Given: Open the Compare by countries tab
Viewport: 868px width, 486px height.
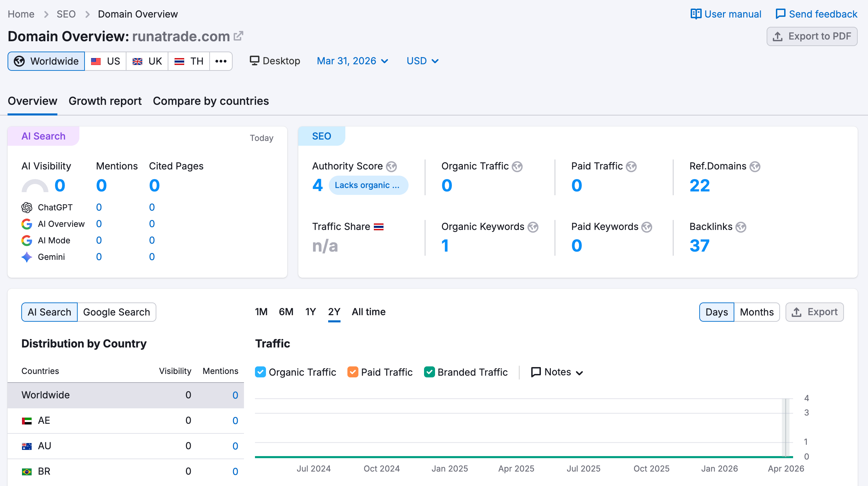Looking at the screenshot, I should [x=211, y=101].
